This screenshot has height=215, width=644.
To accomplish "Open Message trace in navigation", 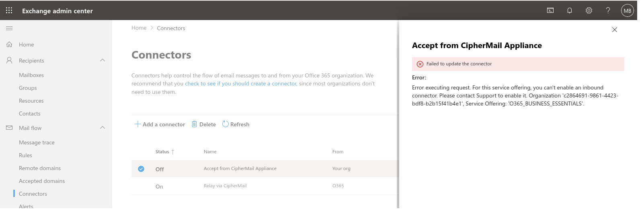I will (x=37, y=142).
